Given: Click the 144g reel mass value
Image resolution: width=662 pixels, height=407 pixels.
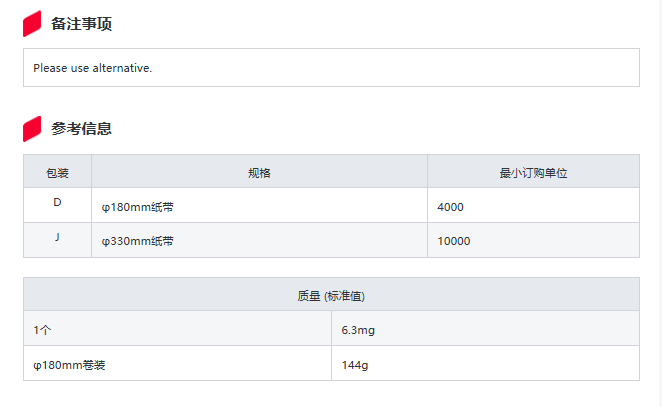Looking at the screenshot, I should [x=355, y=365].
